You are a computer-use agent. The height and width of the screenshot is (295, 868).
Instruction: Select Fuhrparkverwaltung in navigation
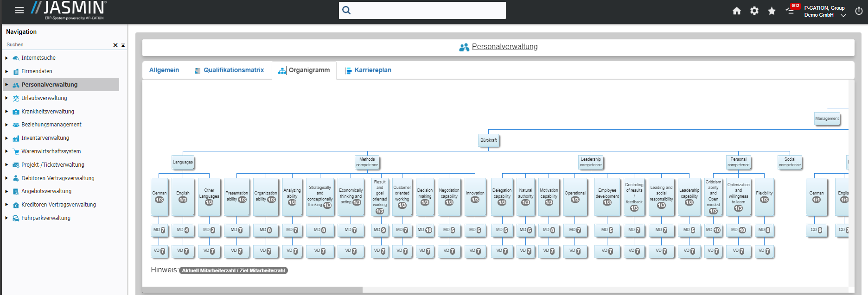point(46,218)
